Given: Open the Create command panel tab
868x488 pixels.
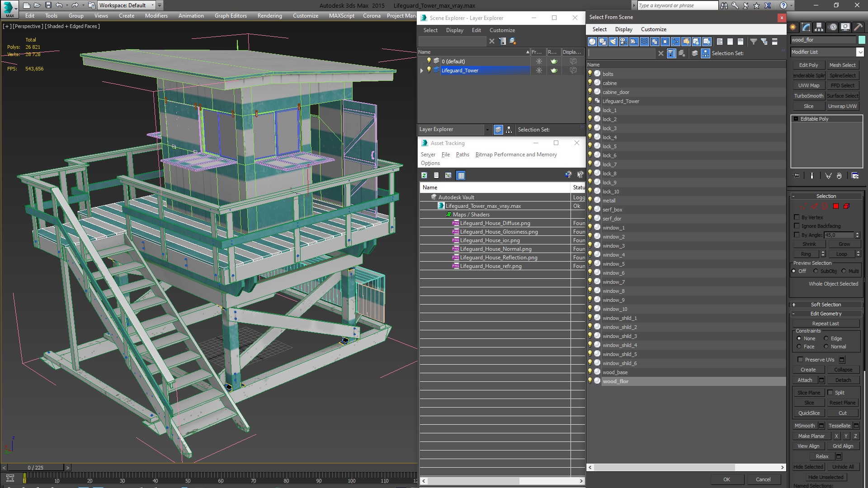Looking at the screenshot, I should point(793,27).
